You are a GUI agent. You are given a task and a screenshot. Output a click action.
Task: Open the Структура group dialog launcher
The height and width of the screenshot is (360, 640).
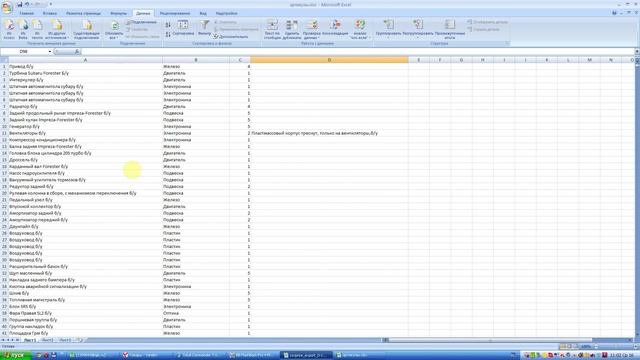coord(507,43)
